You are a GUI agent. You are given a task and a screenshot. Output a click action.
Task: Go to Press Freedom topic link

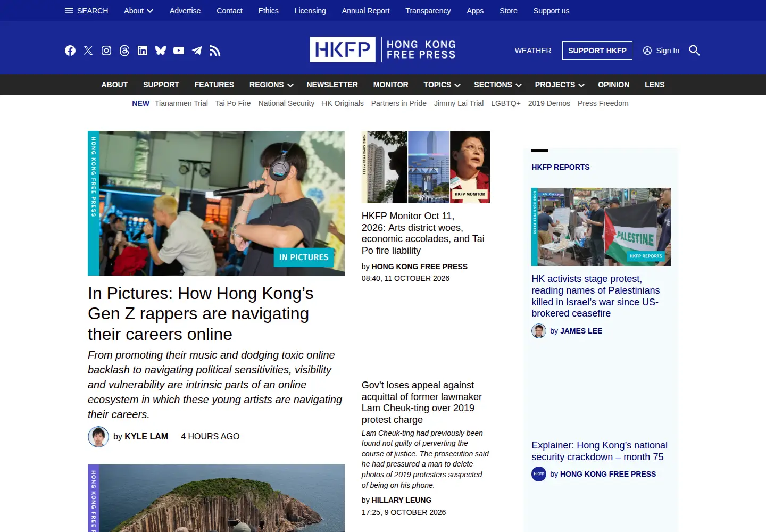click(603, 103)
